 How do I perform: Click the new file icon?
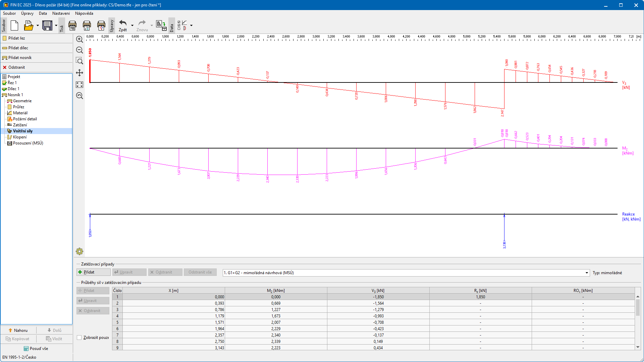[x=14, y=25]
